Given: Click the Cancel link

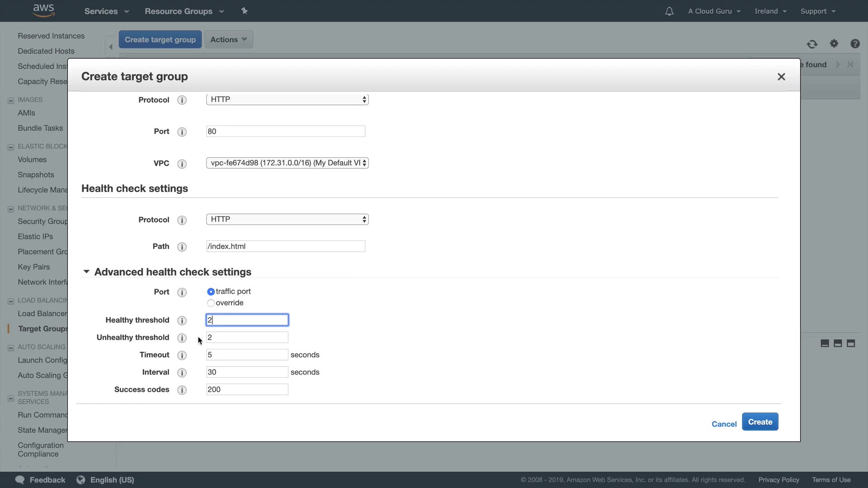Looking at the screenshot, I should click(x=724, y=424).
